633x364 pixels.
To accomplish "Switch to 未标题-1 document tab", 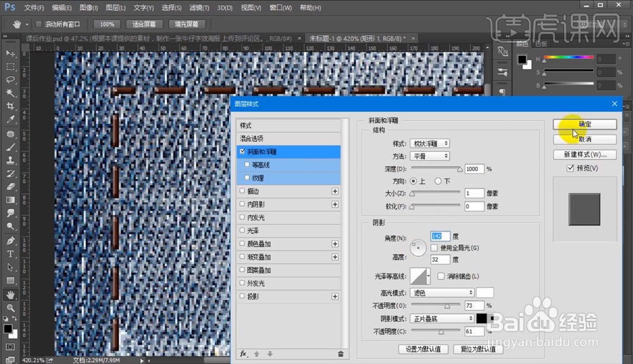I will point(357,38).
